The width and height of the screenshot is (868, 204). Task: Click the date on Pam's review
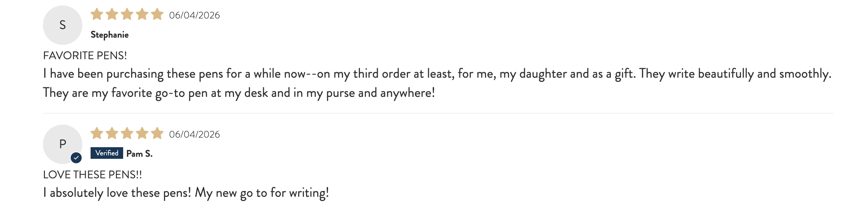(x=195, y=135)
